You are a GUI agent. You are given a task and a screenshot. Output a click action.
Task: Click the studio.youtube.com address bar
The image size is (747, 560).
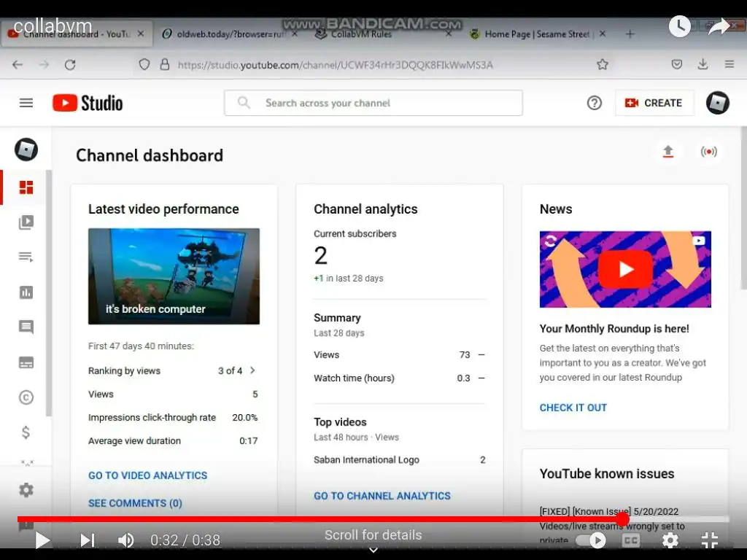[x=336, y=65]
